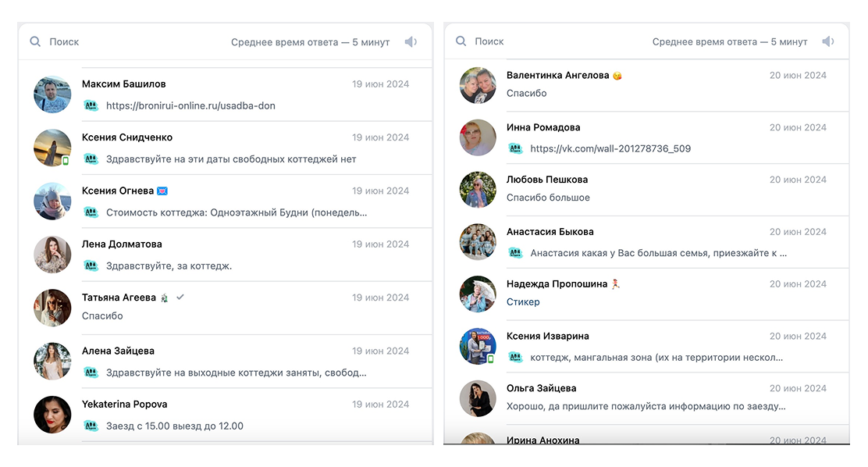Image resolution: width=868 pixels, height=467 pixels.
Task: Open the Стикер message from Надежда Пропошина
Action: [x=522, y=302]
